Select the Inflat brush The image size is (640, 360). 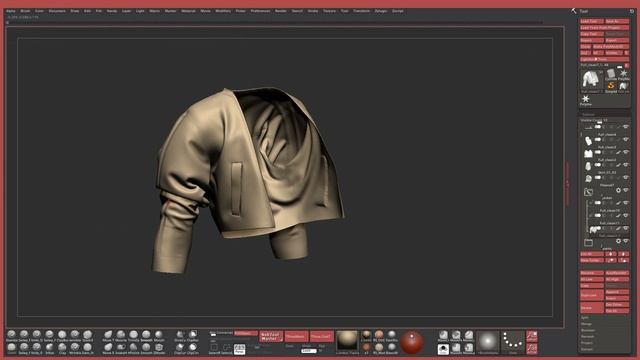coord(49,348)
